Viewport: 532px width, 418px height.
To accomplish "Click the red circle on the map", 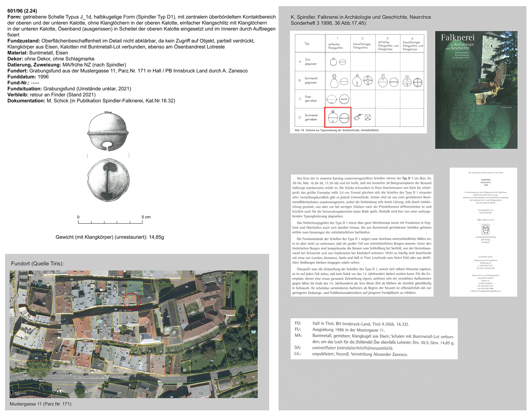I will click(132, 302).
